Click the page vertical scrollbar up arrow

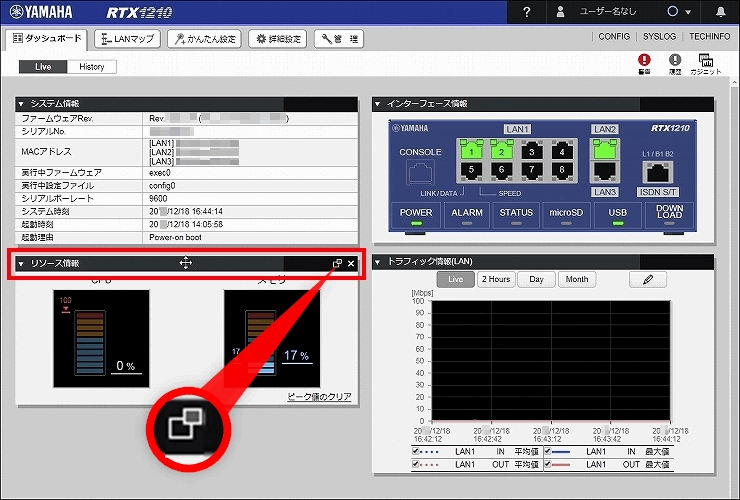[x=734, y=82]
